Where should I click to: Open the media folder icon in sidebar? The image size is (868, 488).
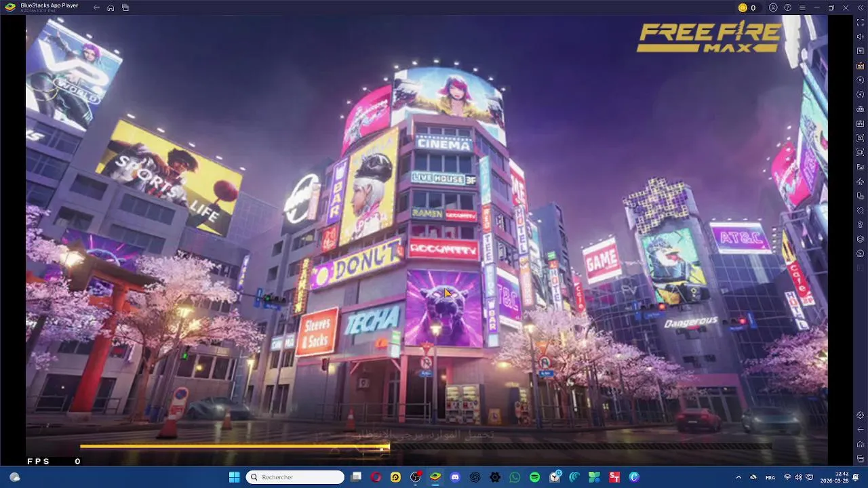click(861, 167)
